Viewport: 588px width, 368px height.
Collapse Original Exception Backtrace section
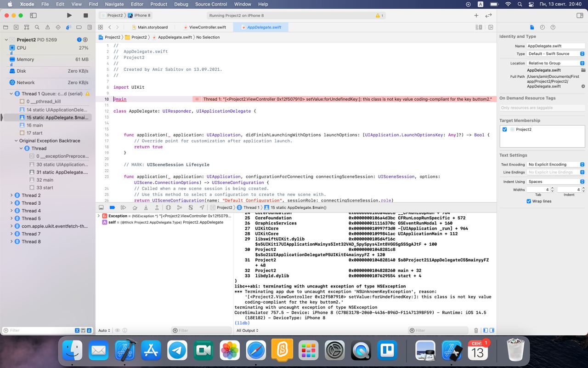coord(16,141)
